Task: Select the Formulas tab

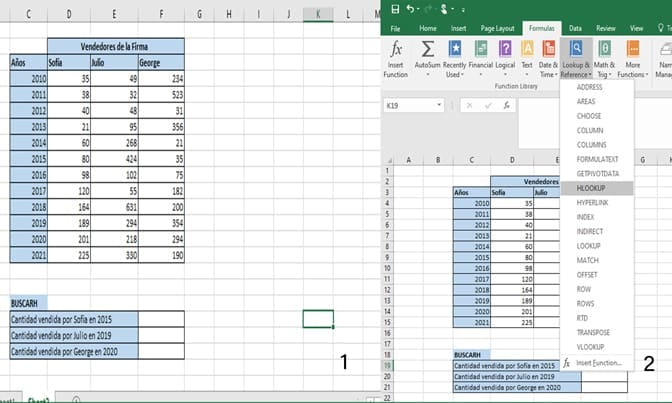Action: point(541,28)
